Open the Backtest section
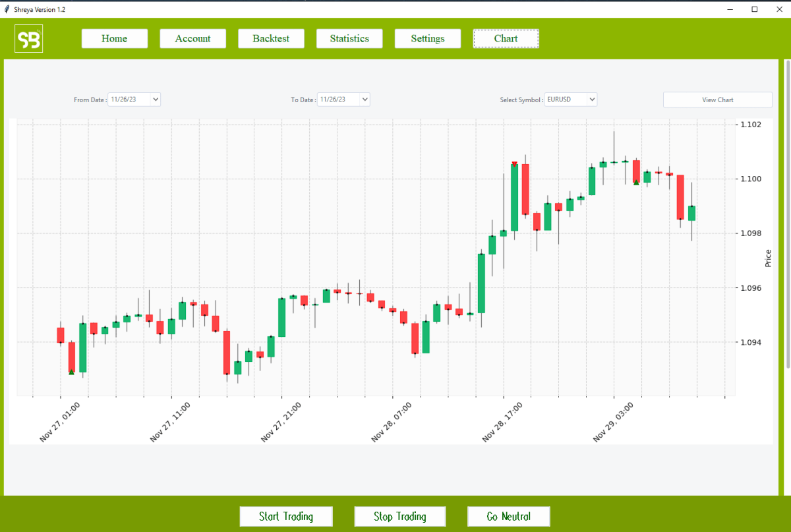Screen dimensions: 791x532 [271, 38]
